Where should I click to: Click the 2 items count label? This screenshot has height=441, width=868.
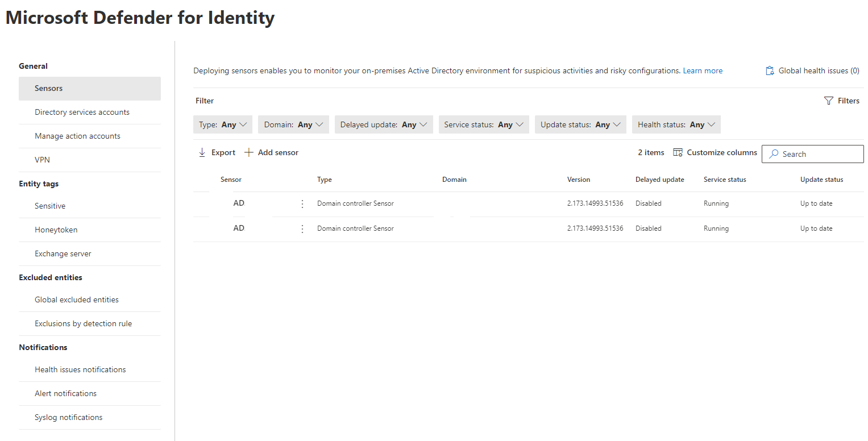click(651, 152)
